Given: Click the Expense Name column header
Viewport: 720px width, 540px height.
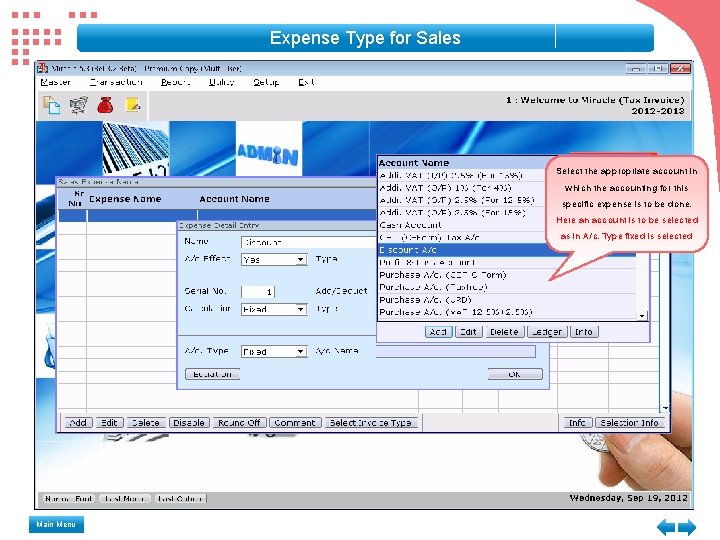Looking at the screenshot, I should 125,199.
